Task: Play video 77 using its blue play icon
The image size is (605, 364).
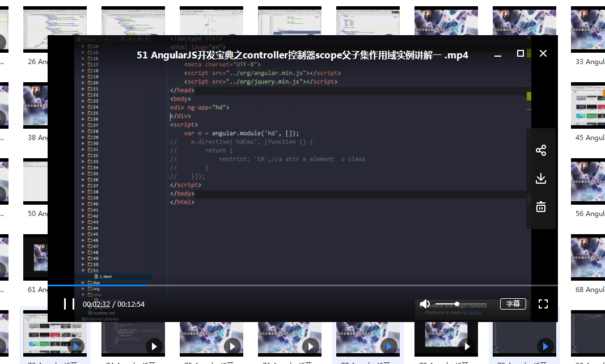Action: tap(389, 346)
